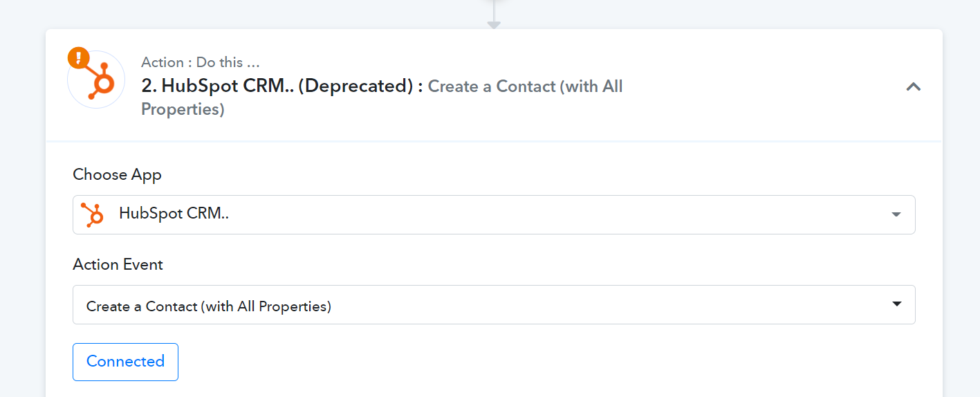Image resolution: width=980 pixels, height=397 pixels.
Task: Click the Action : Do this ... label
Action: pyautogui.click(x=201, y=62)
